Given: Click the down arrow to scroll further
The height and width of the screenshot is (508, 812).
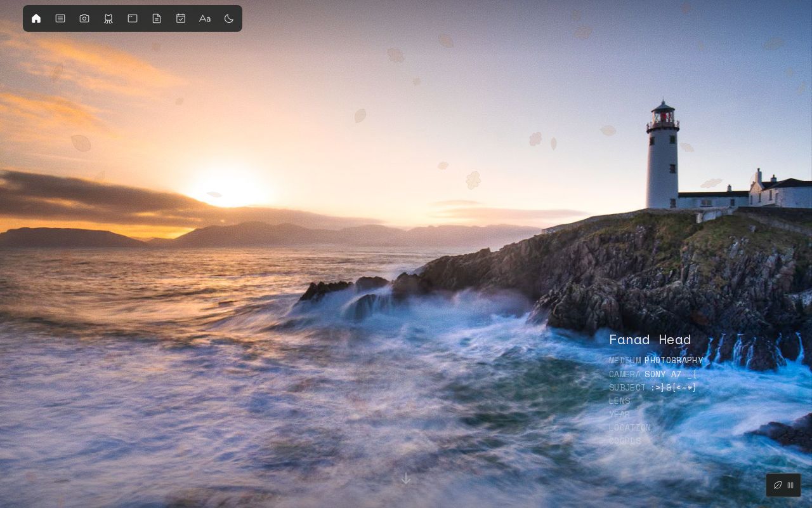Looking at the screenshot, I should [405, 478].
